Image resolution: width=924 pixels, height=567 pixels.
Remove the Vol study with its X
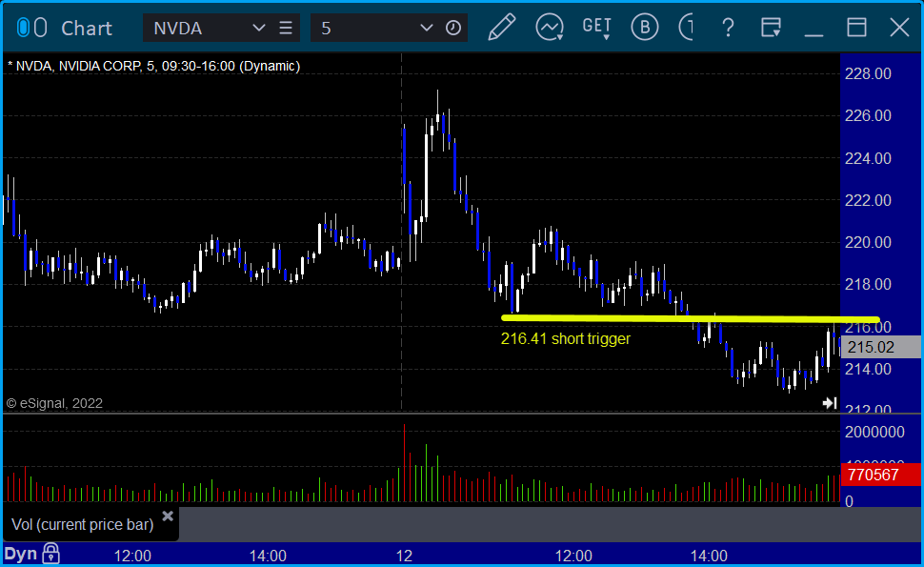(x=168, y=516)
